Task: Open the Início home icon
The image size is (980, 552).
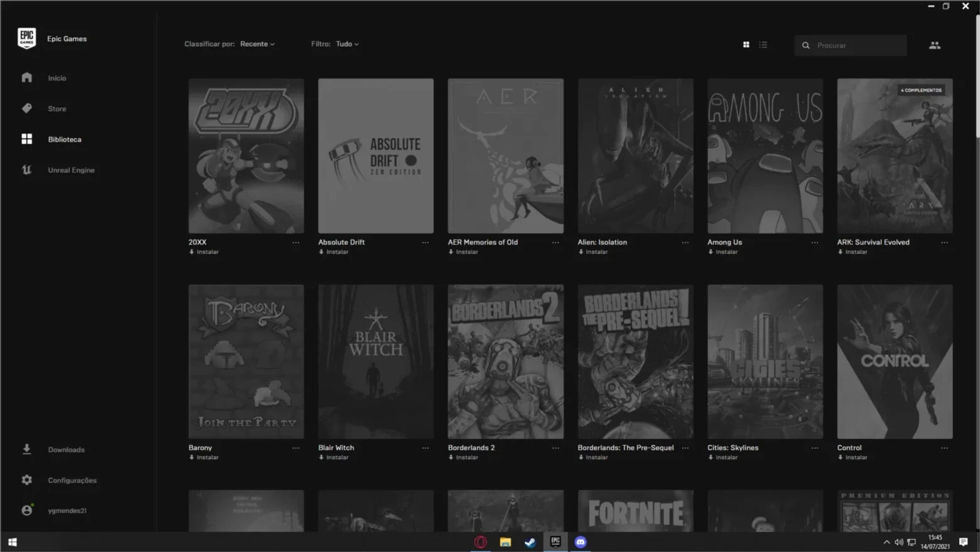Action: click(26, 77)
